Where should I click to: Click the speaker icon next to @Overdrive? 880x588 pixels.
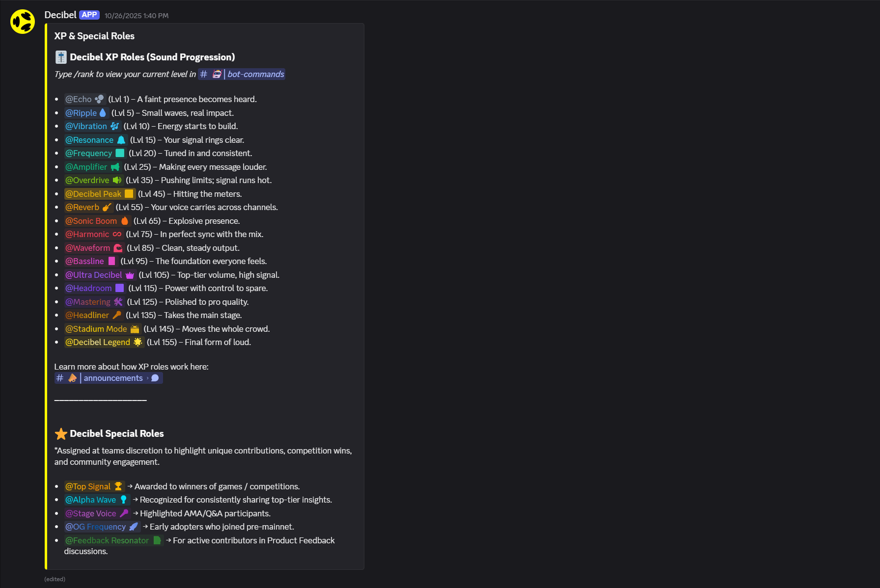coord(117,180)
